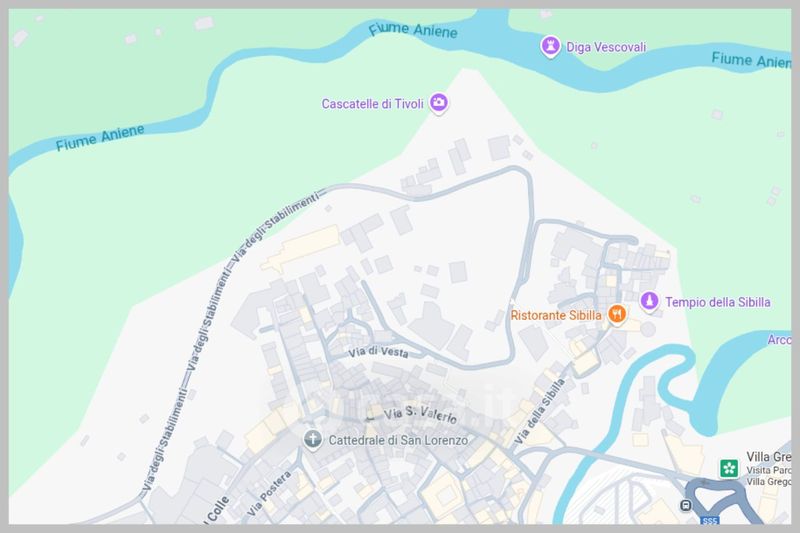Click the bus stop icon near SS5

point(686,505)
